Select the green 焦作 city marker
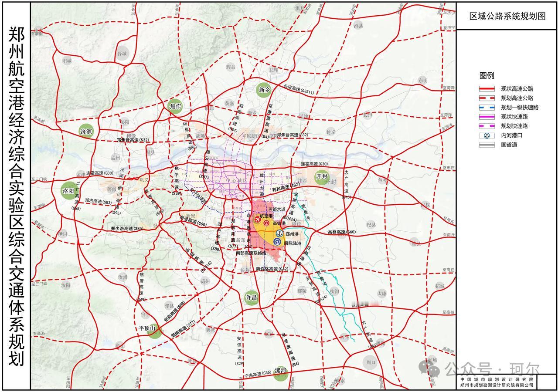558x392 pixels. [x=175, y=106]
